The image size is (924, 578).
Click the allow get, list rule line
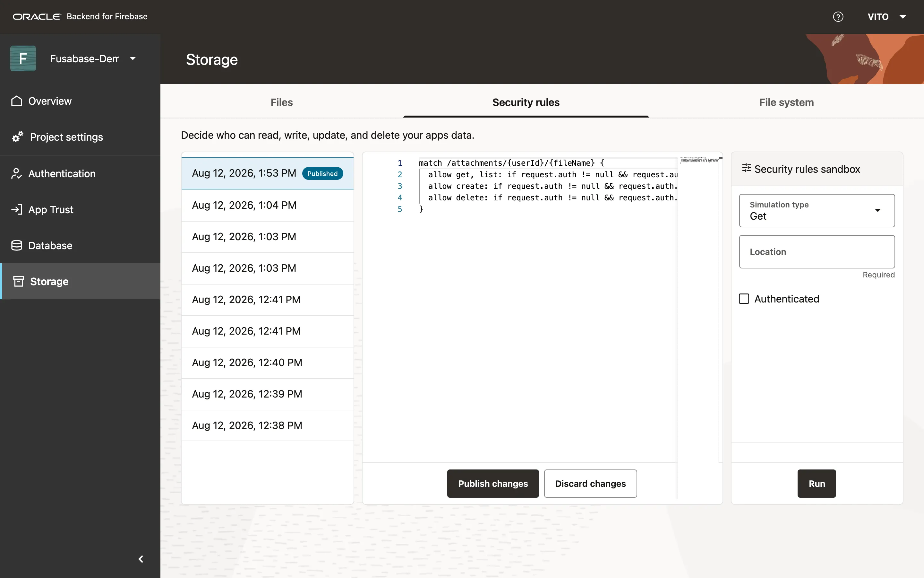coord(552,175)
